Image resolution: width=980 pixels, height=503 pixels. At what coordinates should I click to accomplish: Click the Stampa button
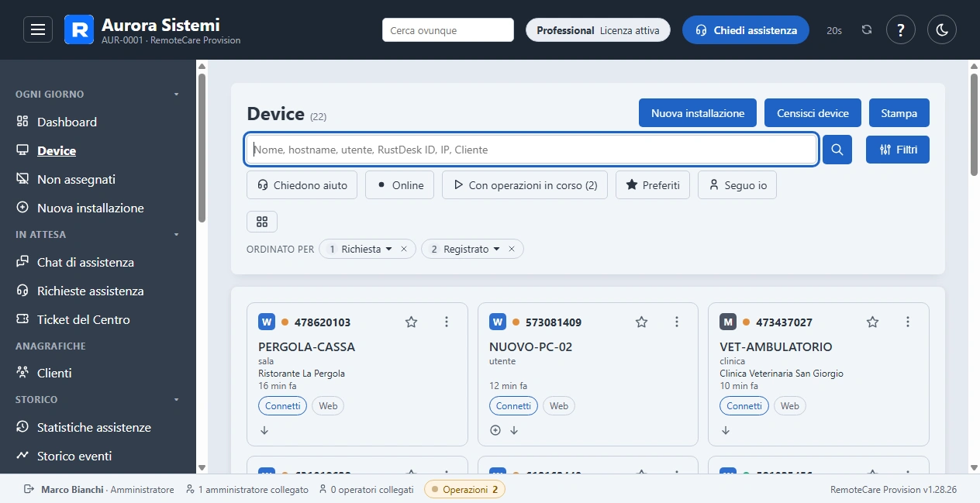[x=899, y=112]
